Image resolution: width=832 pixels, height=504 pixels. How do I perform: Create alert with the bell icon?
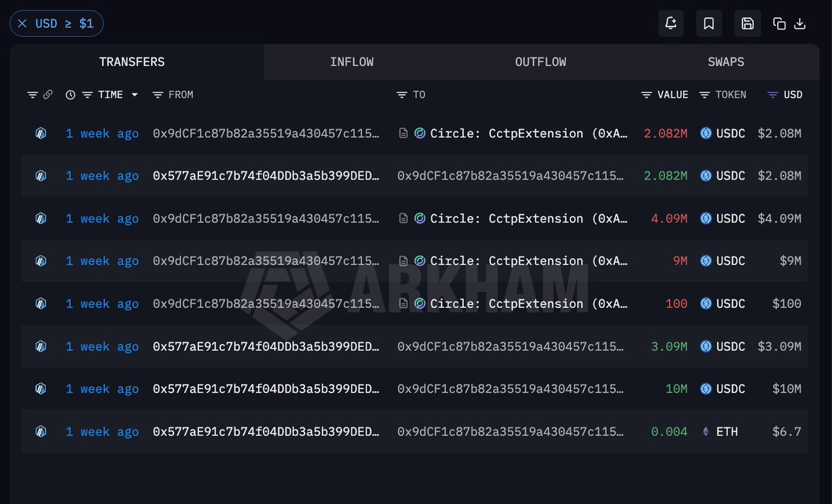click(x=670, y=24)
